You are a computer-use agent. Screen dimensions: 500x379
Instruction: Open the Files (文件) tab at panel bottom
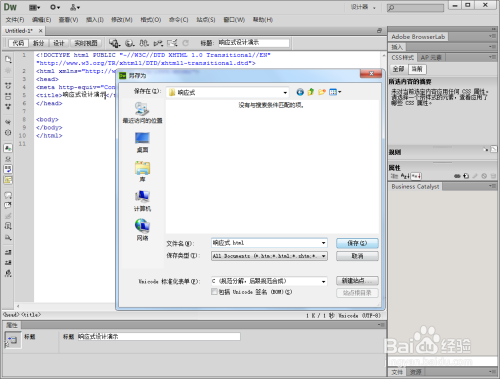(397, 372)
